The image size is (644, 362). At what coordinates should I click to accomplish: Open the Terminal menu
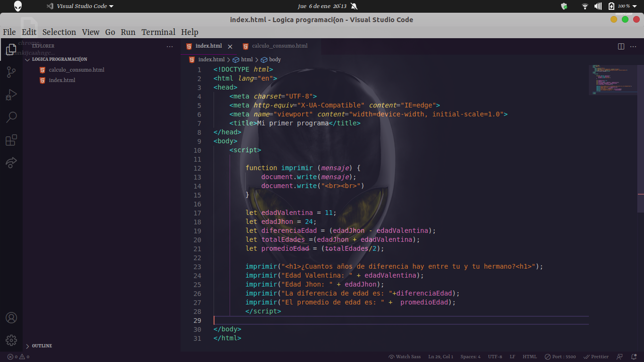point(158,32)
